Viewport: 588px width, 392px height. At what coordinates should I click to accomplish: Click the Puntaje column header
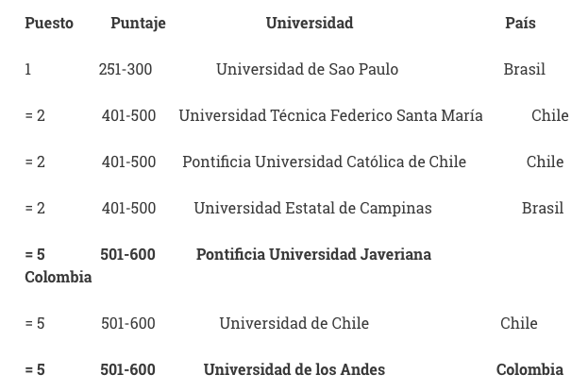click(x=139, y=24)
